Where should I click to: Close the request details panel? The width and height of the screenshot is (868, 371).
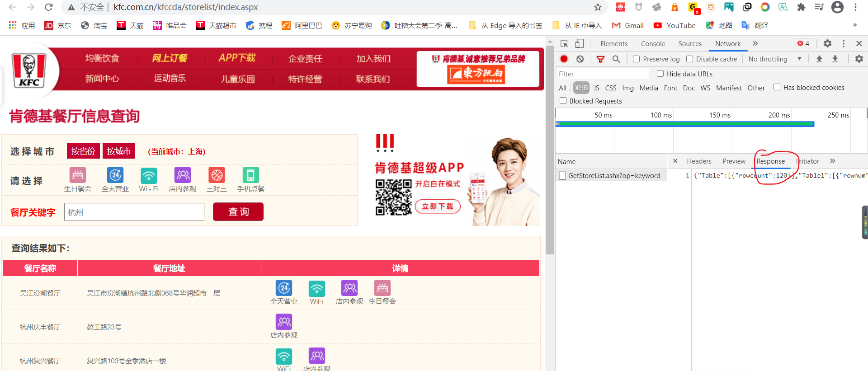(675, 161)
